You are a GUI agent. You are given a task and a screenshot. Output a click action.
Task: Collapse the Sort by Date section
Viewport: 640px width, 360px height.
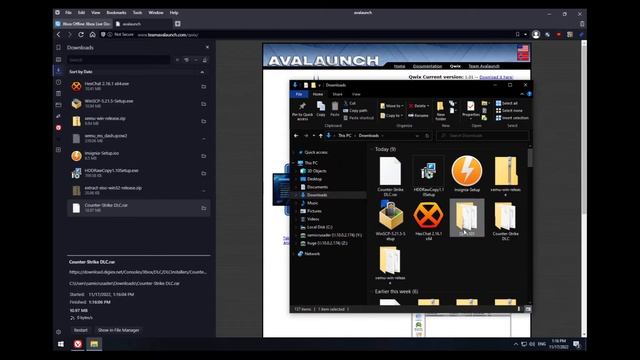click(x=202, y=72)
